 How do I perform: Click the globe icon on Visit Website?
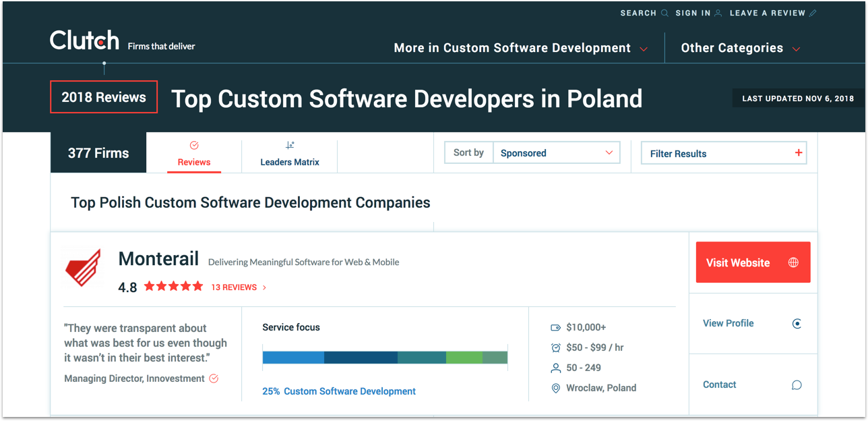point(793,262)
